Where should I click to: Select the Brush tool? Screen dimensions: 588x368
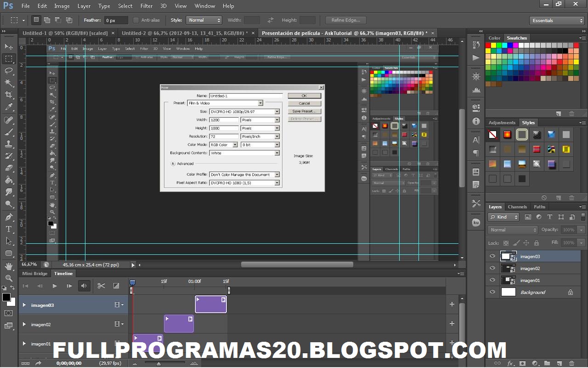pyautogui.click(x=9, y=132)
